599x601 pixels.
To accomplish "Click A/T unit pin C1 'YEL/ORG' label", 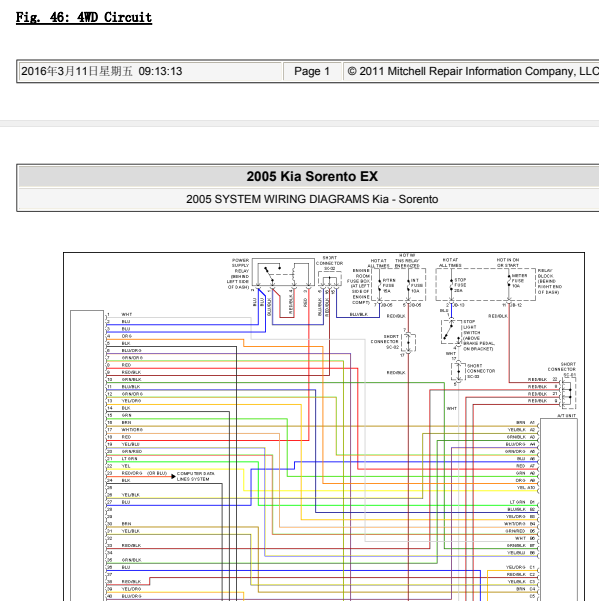I will (x=515, y=567).
